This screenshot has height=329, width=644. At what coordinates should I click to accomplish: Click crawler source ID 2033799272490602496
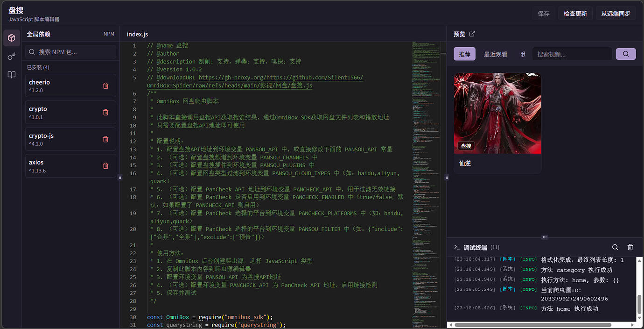pos(574,299)
